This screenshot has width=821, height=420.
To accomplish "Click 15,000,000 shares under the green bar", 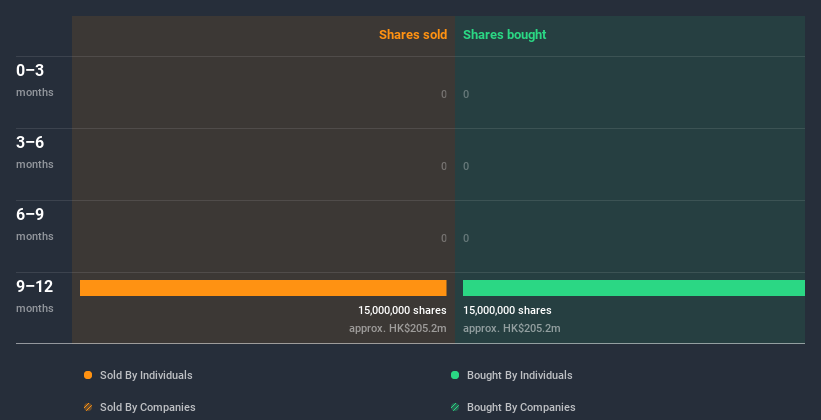I will (507, 311).
